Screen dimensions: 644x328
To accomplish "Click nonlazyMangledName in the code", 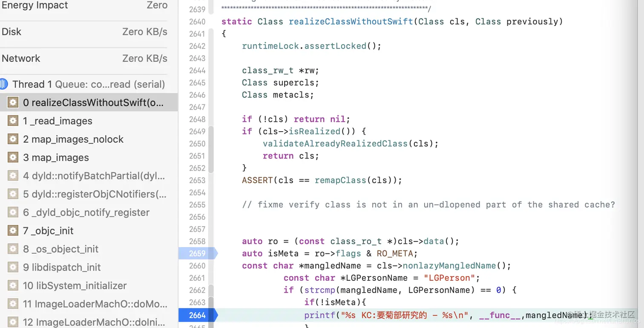I will (x=449, y=266).
